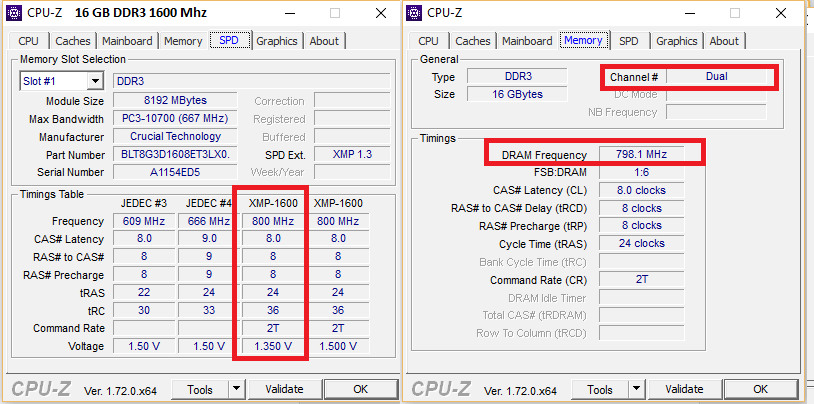The height and width of the screenshot is (404, 814).
Task: Click Validate button in left window
Action: point(284,389)
